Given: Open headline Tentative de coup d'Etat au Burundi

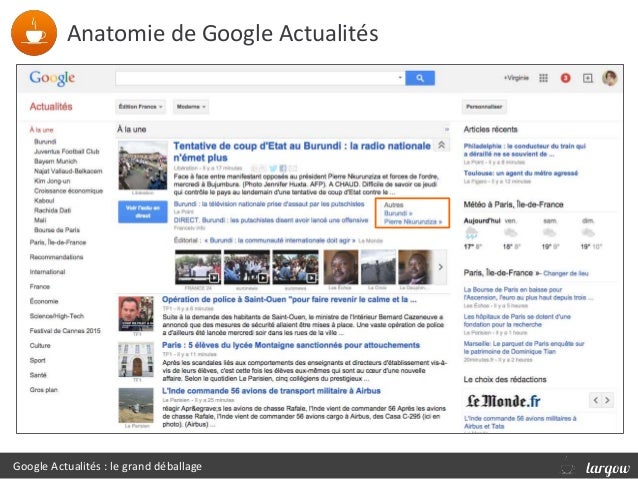Looking at the screenshot, I should 302,151.
